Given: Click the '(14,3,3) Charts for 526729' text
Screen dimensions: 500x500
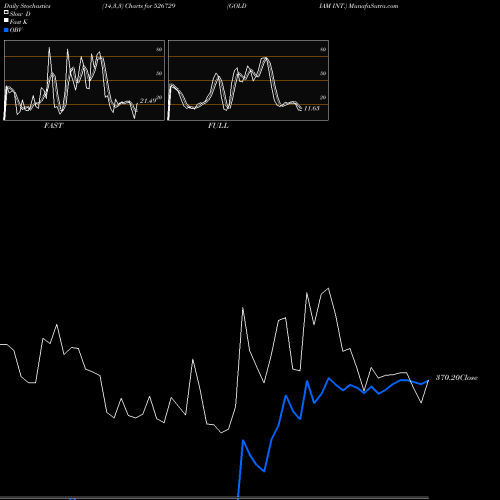Looking at the screenshot, I should pos(139,6).
